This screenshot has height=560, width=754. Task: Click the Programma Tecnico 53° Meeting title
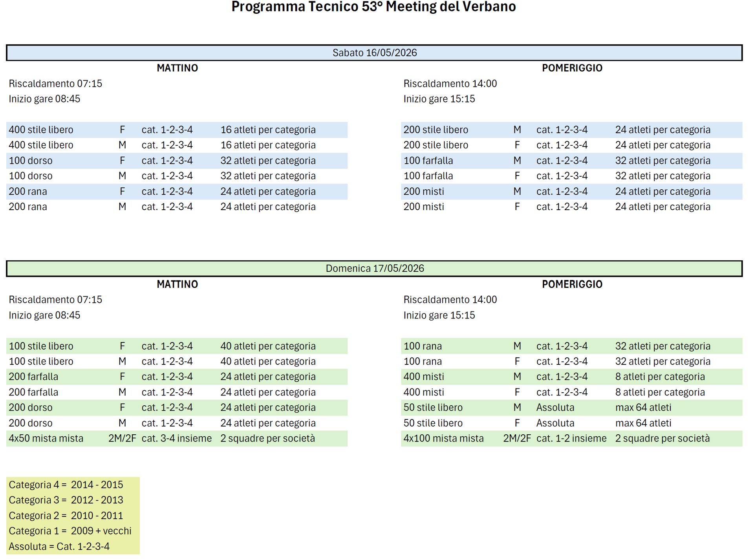[373, 7]
